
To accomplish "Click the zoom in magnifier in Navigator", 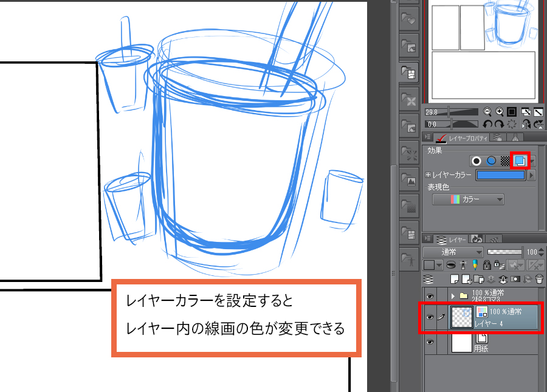I will pos(499,112).
